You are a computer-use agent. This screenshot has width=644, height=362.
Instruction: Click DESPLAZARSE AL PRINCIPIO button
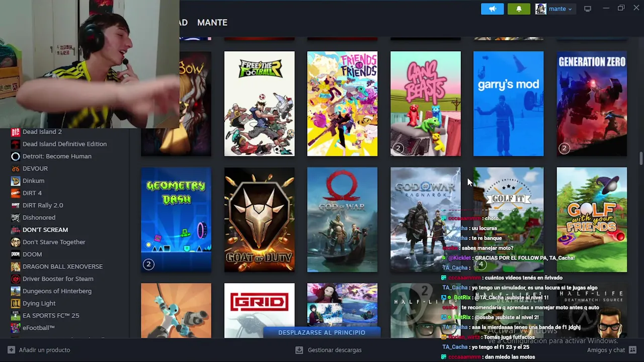click(322, 332)
